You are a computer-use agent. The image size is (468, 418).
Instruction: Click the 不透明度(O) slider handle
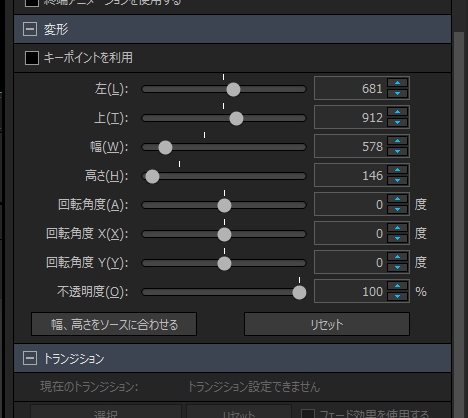[x=299, y=292]
